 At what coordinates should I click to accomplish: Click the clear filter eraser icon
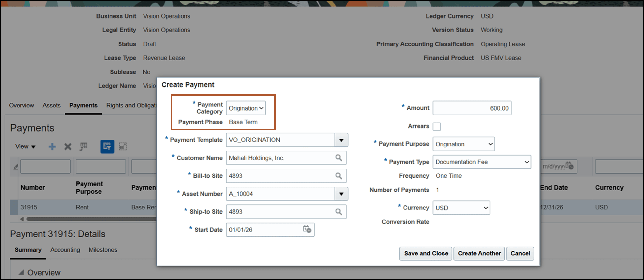pyautogui.click(x=15, y=167)
